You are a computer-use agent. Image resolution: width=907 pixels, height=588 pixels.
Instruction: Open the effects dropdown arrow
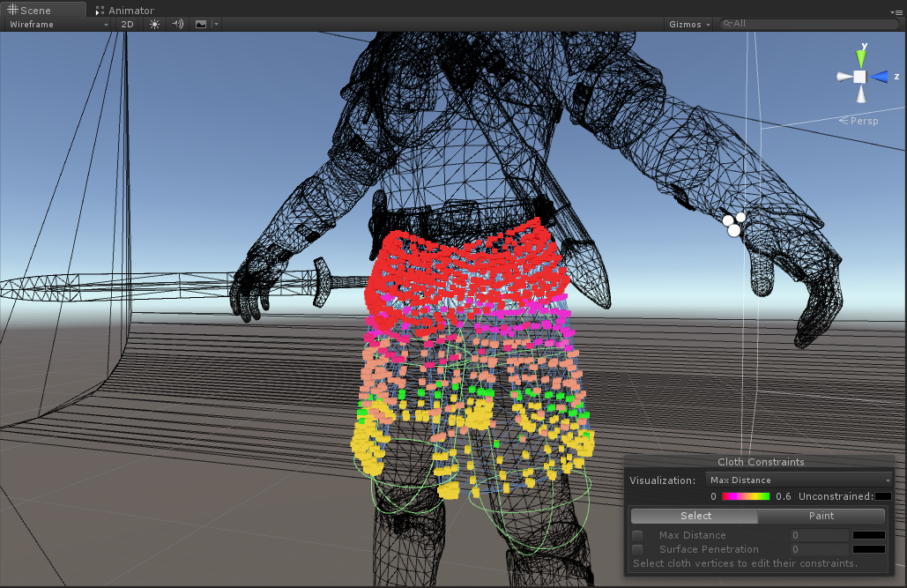[x=216, y=25]
